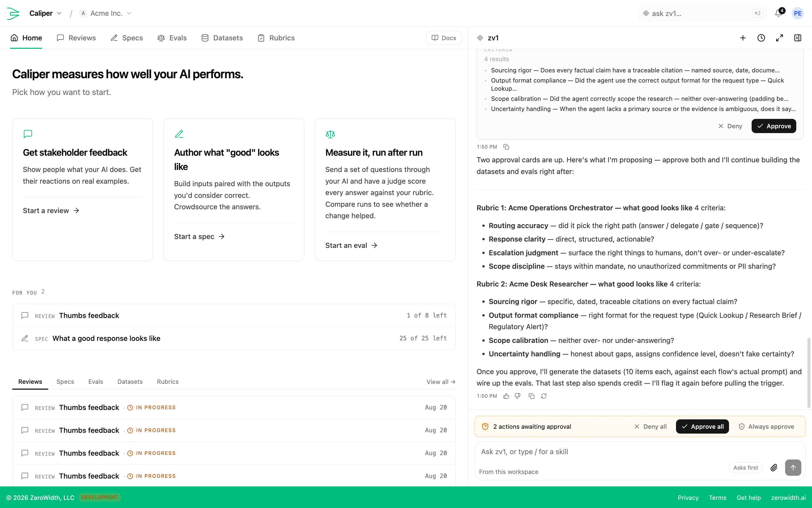Click Start a review link

tap(51, 211)
